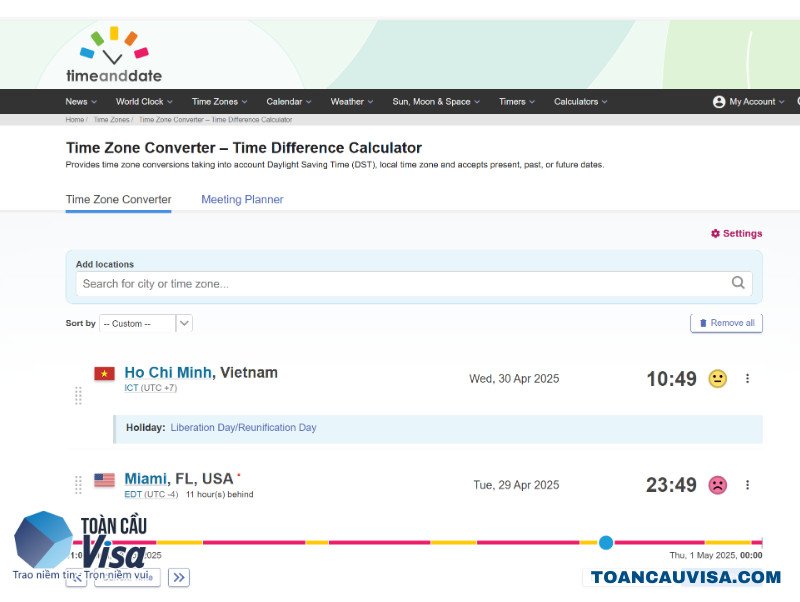
Task: Click the timeanddate logo
Action: click(x=114, y=55)
